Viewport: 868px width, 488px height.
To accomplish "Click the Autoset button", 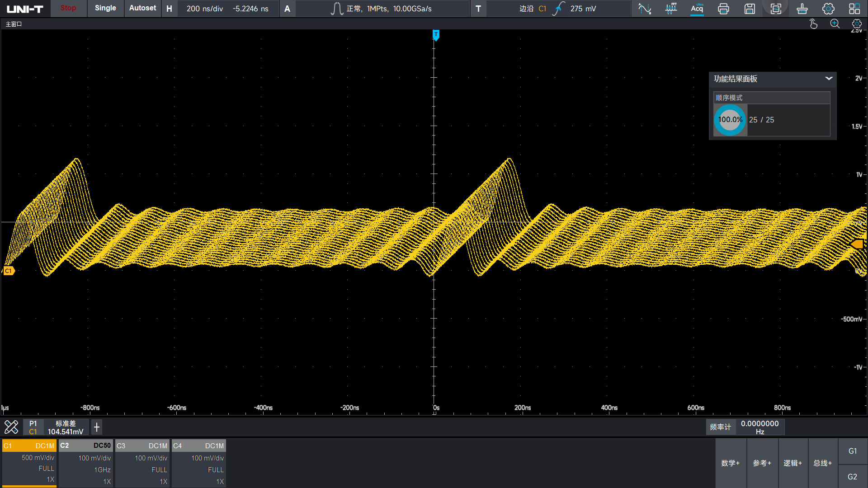I will [x=142, y=8].
